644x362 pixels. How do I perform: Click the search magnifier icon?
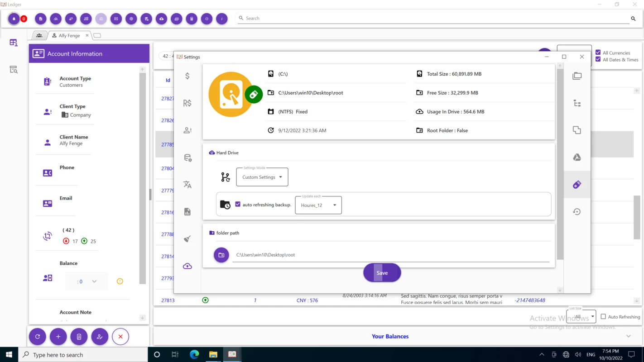633,19
